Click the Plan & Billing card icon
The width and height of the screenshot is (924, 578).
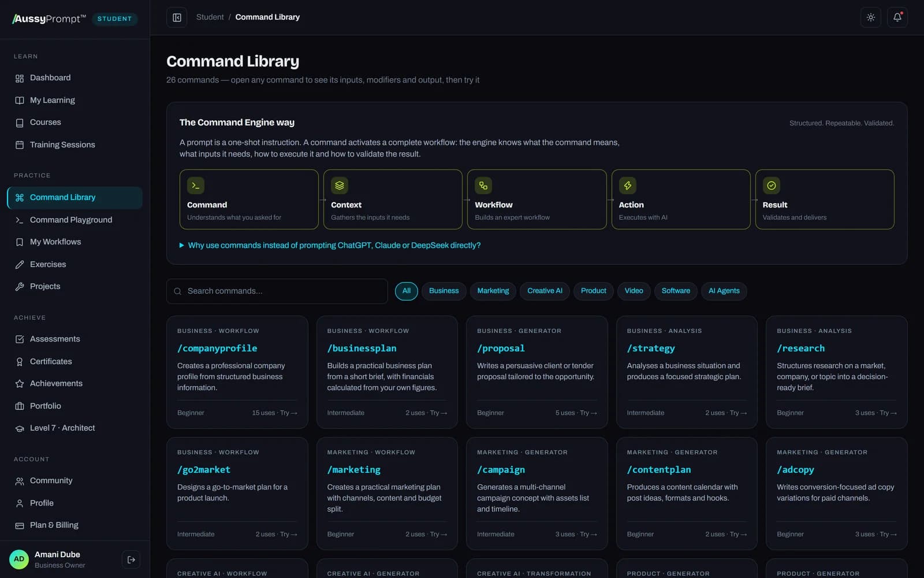pos(20,525)
